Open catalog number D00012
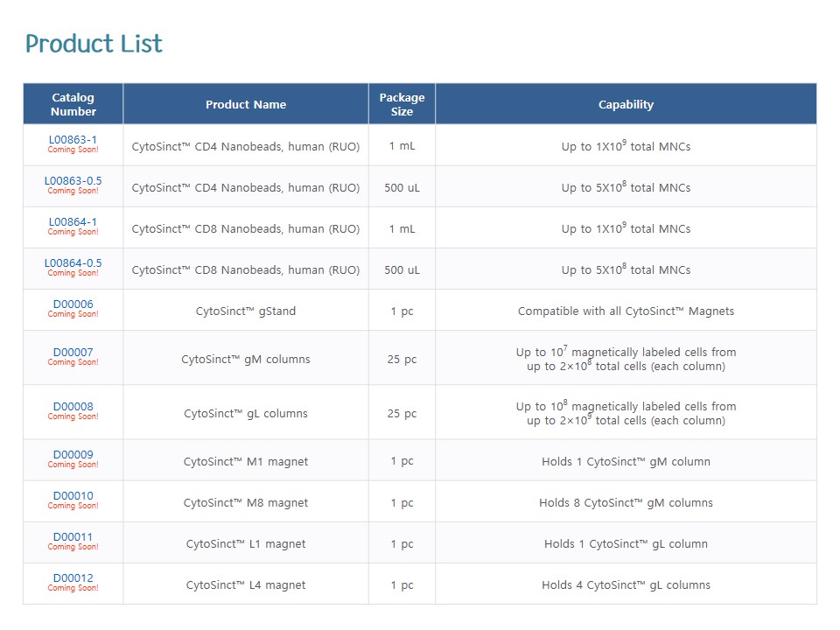This screenshot has width=840, height=630. 73,578
